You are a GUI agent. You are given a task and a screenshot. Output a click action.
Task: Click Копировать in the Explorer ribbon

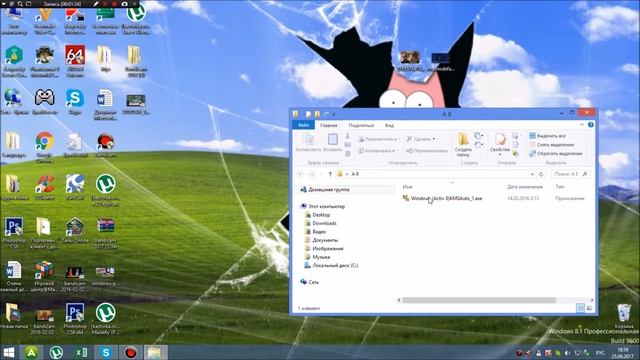click(309, 143)
